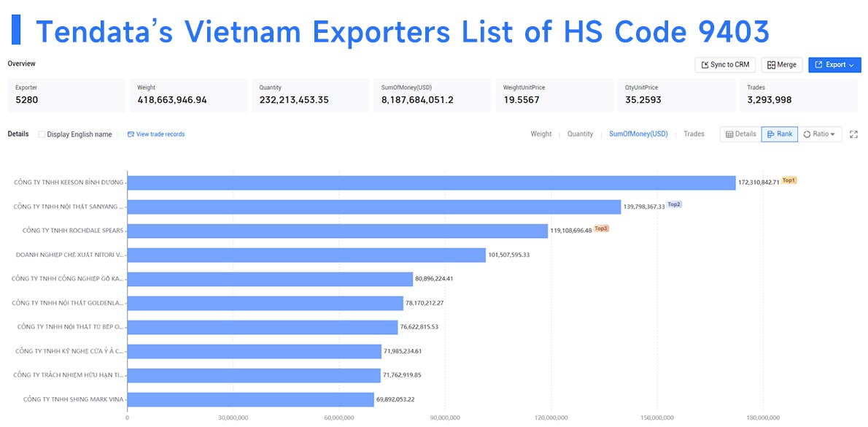Click the 90,000,000 axis label
868x427 pixels.
[445, 418]
